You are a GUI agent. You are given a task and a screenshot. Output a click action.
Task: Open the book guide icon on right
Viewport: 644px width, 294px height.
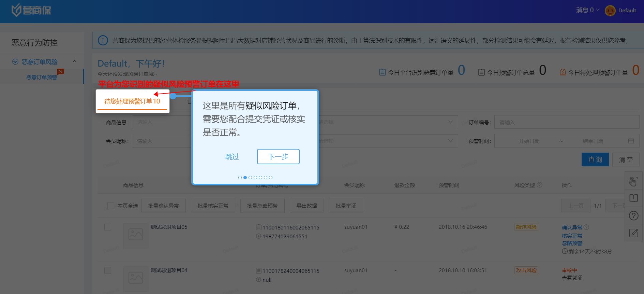[633, 198]
